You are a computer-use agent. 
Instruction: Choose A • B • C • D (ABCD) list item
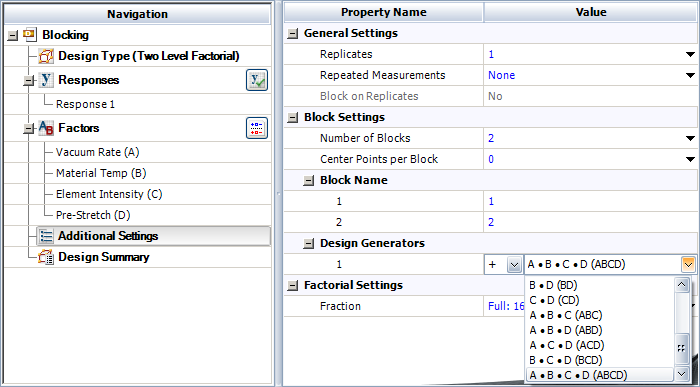click(600, 375)
